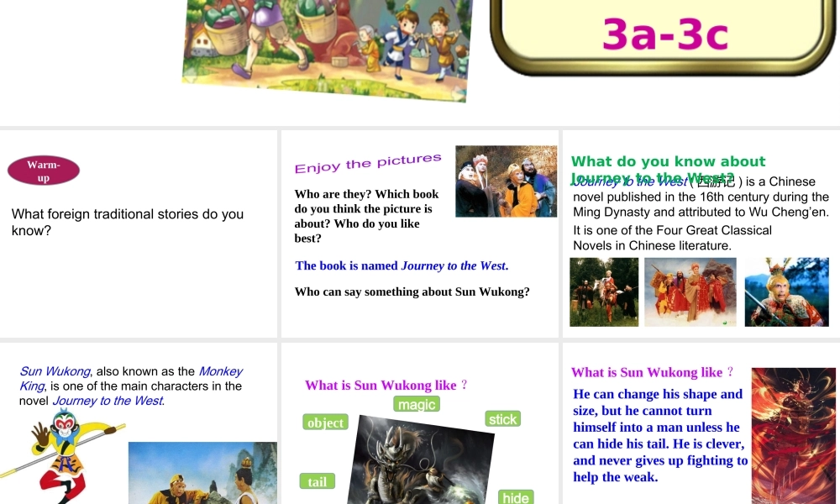This screenshot has height=504, width=840.
Task: Select the 'He can change his shape' paragraph
Action: click(660, 435)
